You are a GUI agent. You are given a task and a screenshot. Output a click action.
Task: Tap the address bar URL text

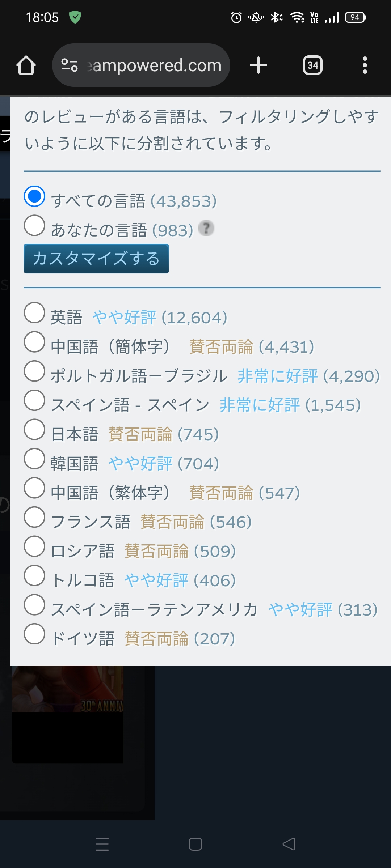(x=156, y=65)
